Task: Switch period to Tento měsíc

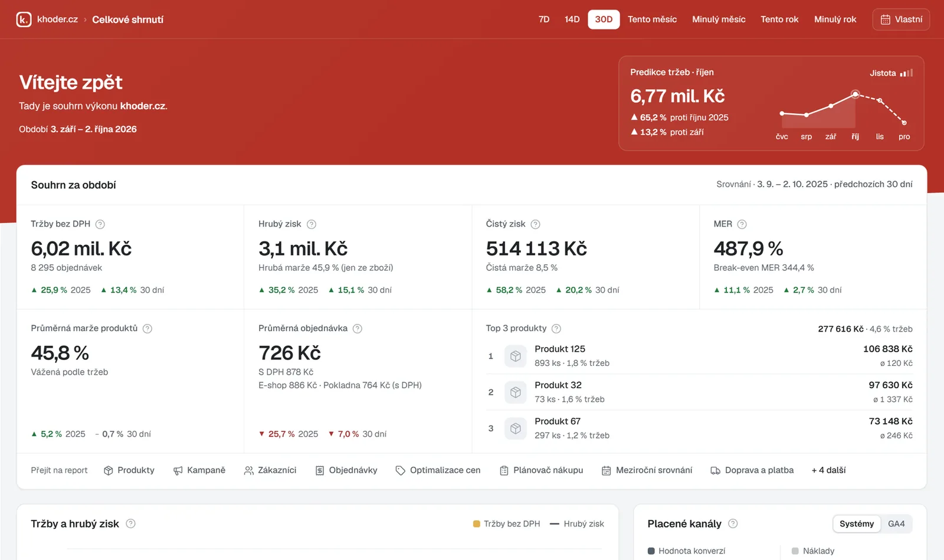Action: (652, 19)
